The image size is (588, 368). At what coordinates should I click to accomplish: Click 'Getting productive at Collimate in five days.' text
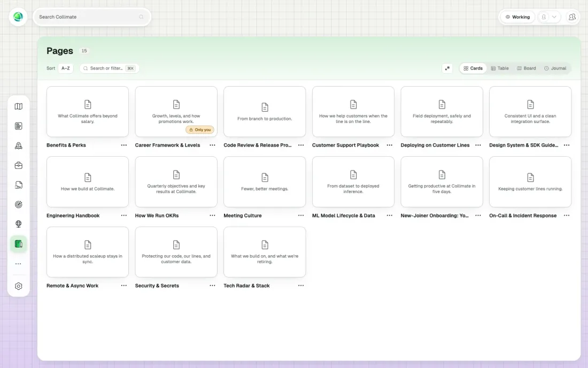442,189
